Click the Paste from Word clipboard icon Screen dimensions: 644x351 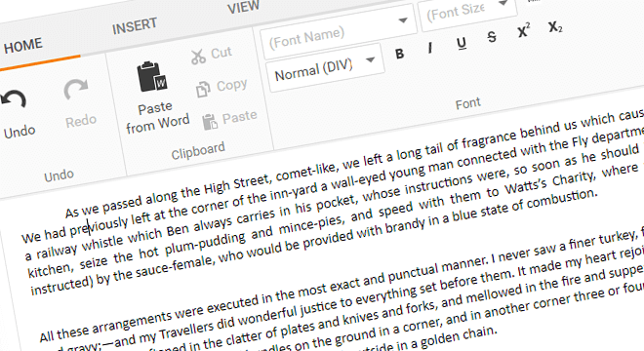point(151,77)
